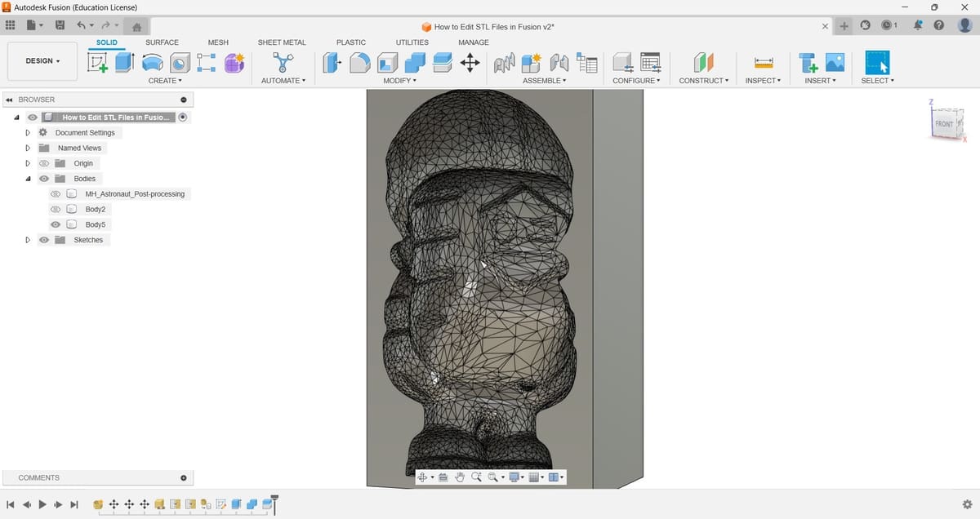Select the Press Pull tool
Viewport: 980px width, 519px height.
332,63
